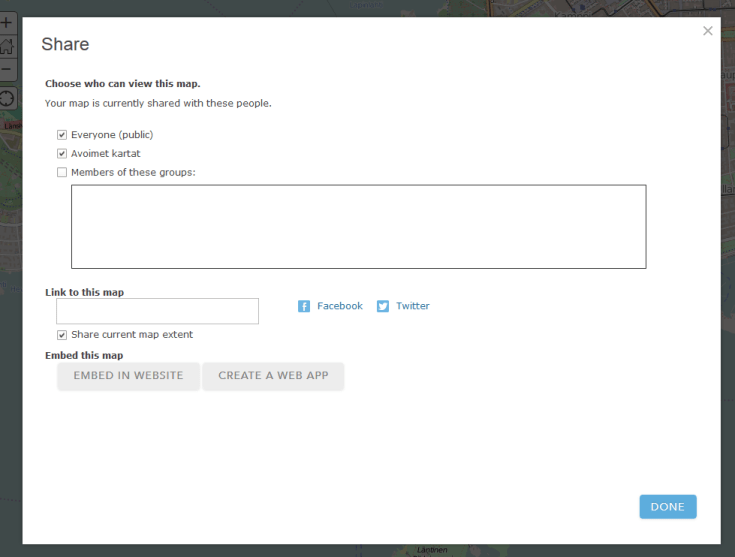
Task: Click the map zoom out minus icon
Action: 7,70
